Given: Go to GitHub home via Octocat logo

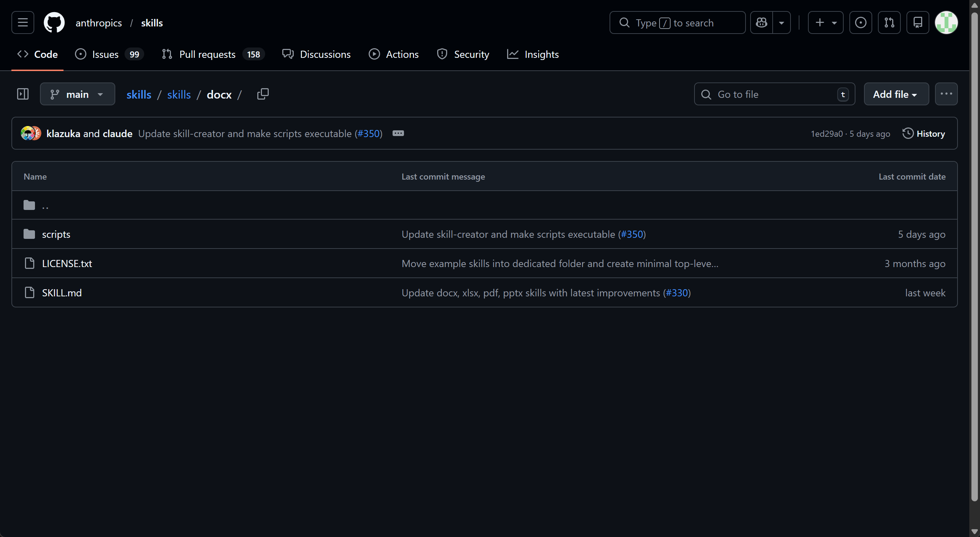Looking at the screenshot, I should (54, 22).
